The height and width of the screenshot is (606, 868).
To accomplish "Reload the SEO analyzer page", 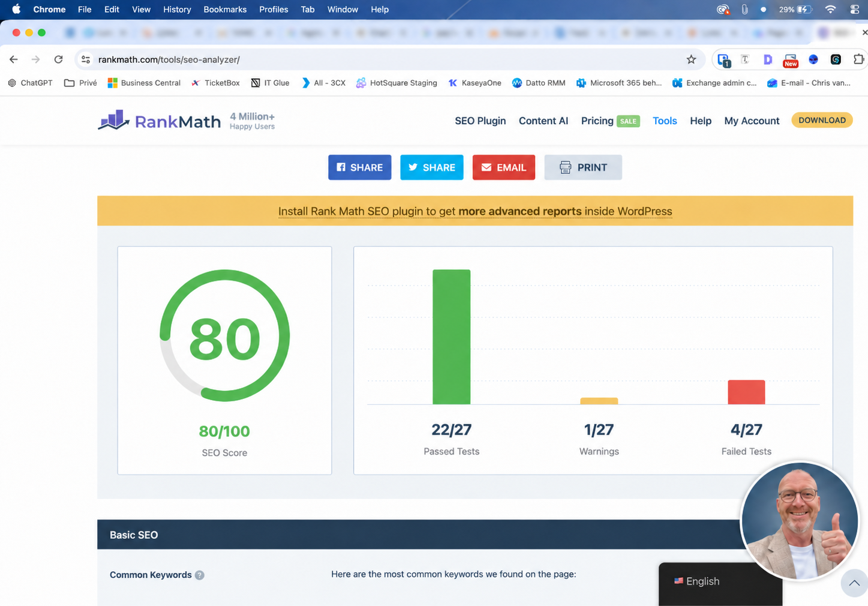I will click(x=58, y=59).
